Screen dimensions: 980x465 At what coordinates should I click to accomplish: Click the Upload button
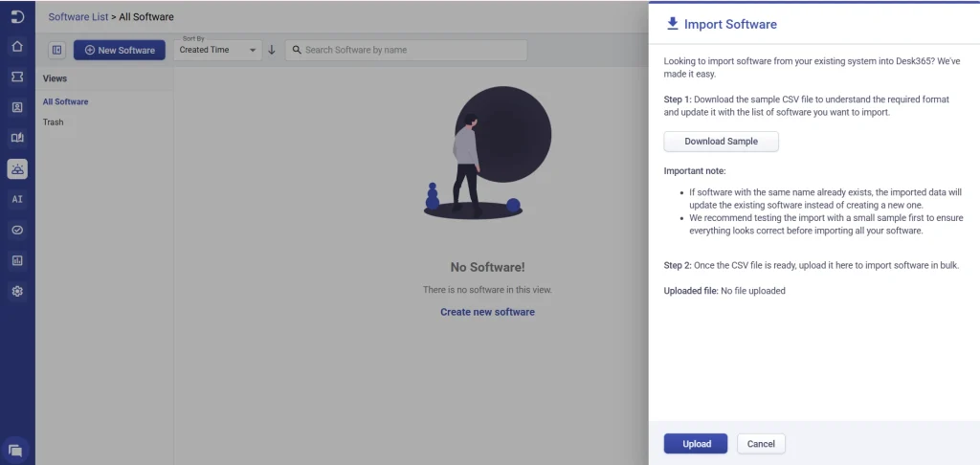pyautogui.click(x=696, y=444)
